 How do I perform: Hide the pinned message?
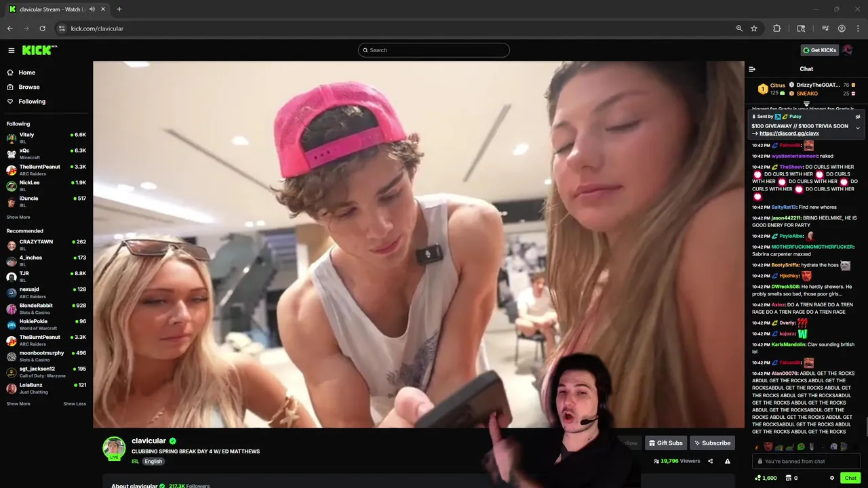[x=858, y=117]
